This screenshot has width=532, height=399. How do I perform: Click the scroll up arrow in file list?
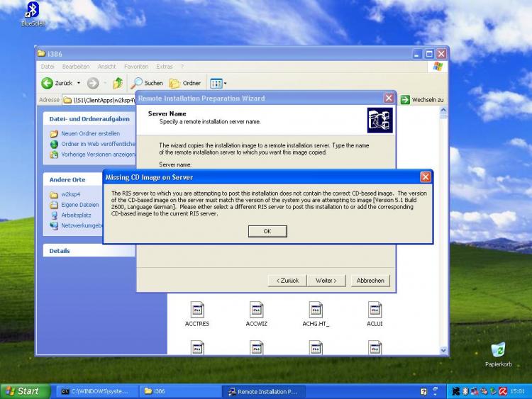click(x=443, y=111)
